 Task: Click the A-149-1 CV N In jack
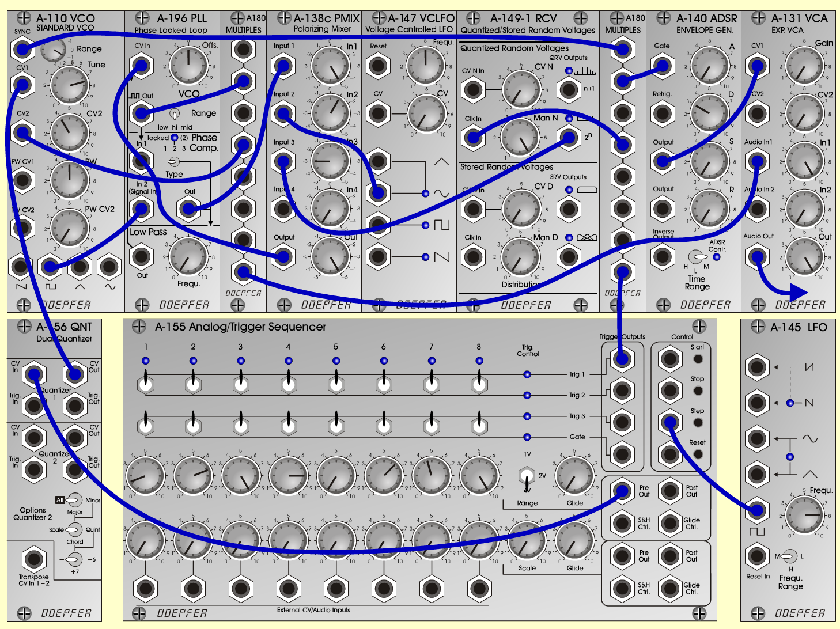click(473, 89)
